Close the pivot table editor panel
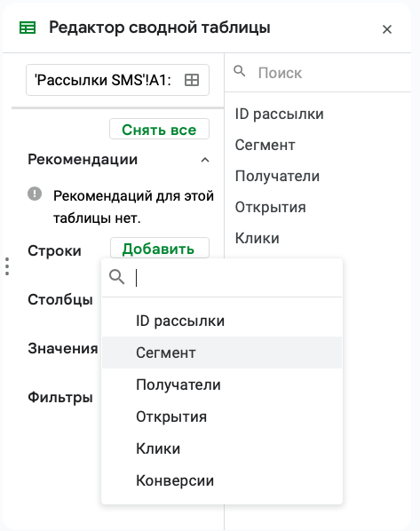This screenshot has height=531, width=420. click(387, 29)
